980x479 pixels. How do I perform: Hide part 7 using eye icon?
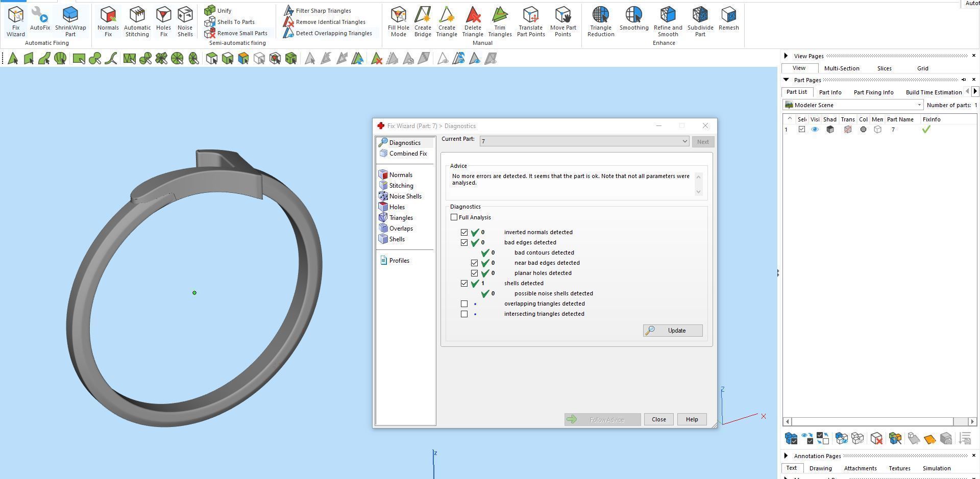pyautogui.click(x=815, y=130)
